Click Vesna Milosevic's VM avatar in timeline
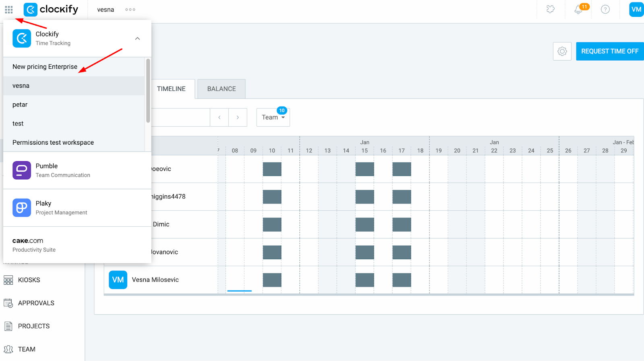This screenshot has height=361, width=644. (x=118, y=280)
